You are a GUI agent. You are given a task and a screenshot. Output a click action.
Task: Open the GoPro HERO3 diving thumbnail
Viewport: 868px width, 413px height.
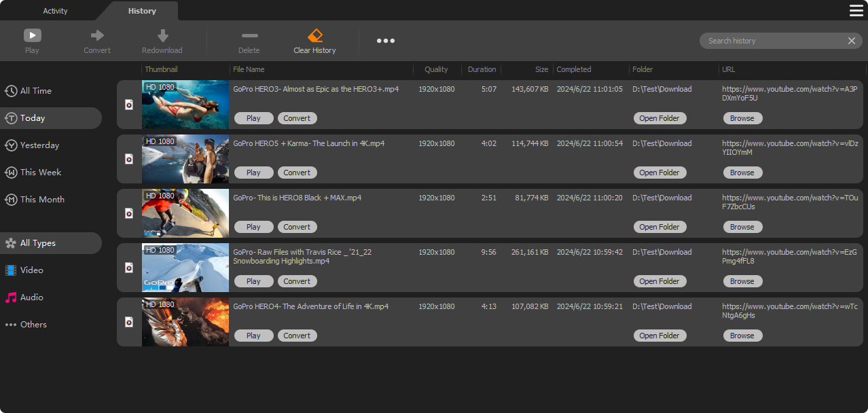point(185,105)
